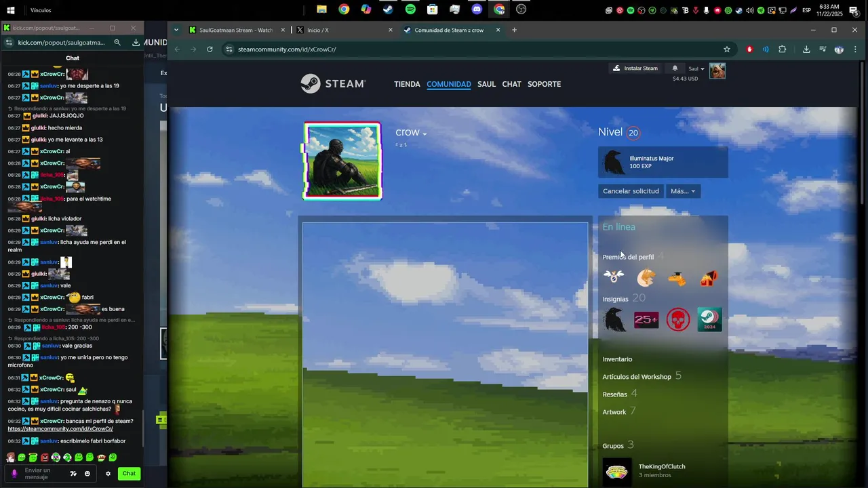Screen dimensions: 868x488
Task: Open the CHAT menu in the Steam header
Action: 512,84
